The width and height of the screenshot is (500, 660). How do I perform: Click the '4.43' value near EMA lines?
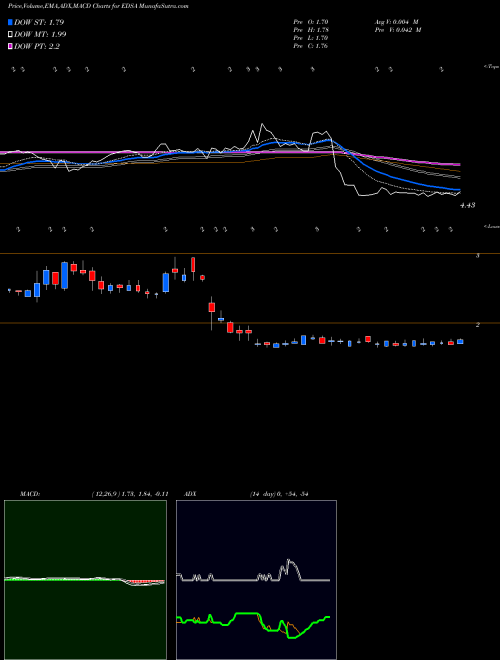468,205
